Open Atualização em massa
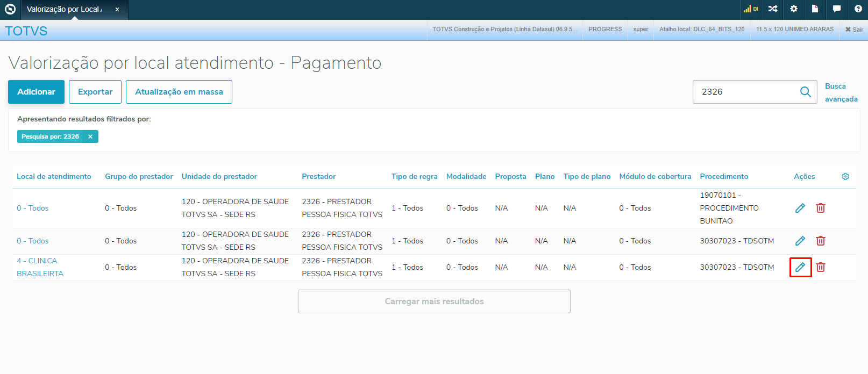The width and height of the screenshot is (868, 374). (179, 92)
